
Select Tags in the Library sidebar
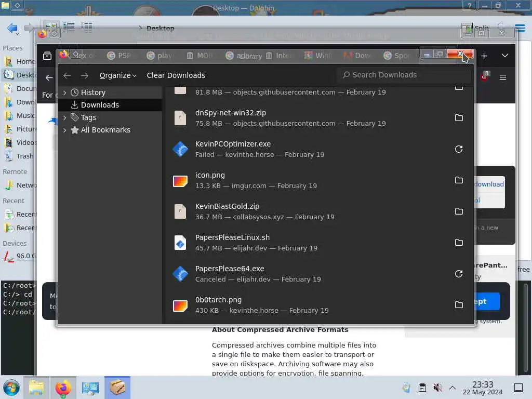pos(88,117)
